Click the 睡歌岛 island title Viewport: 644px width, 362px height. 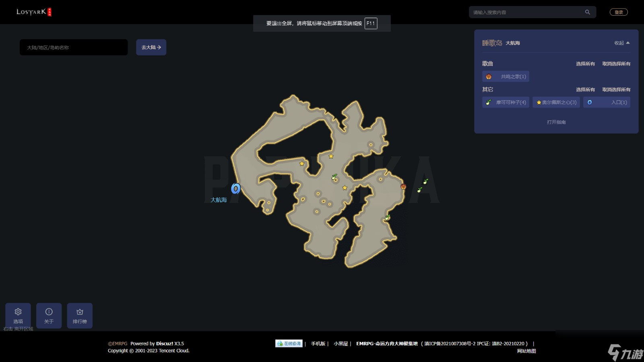coord(492,43)
